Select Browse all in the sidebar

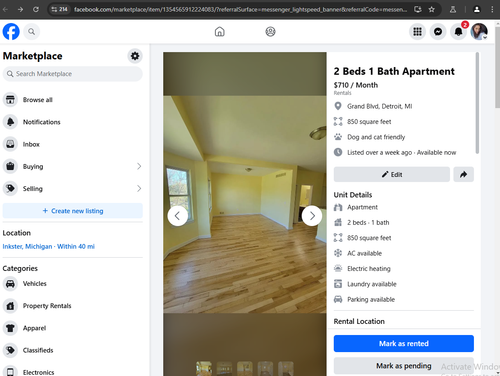click(x=73, y=100)
